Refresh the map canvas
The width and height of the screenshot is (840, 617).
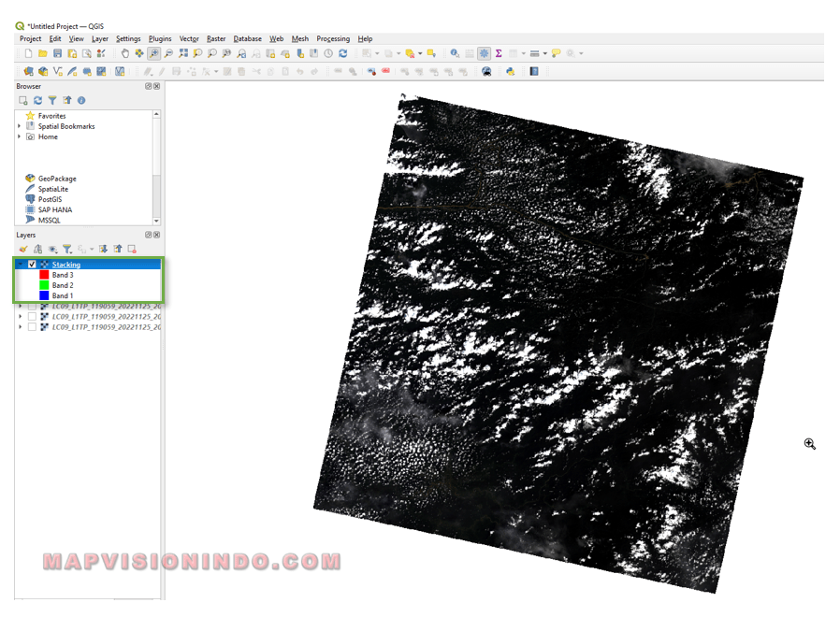click(343, 53)
